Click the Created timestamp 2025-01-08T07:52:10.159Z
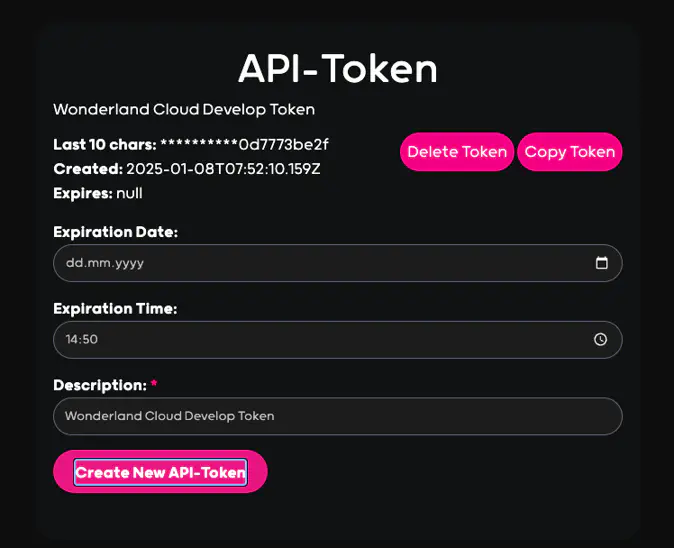 (222, 169)
